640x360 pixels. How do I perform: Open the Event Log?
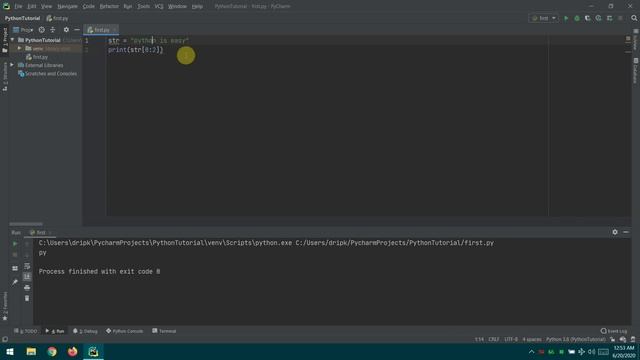[x=613, y=331]
